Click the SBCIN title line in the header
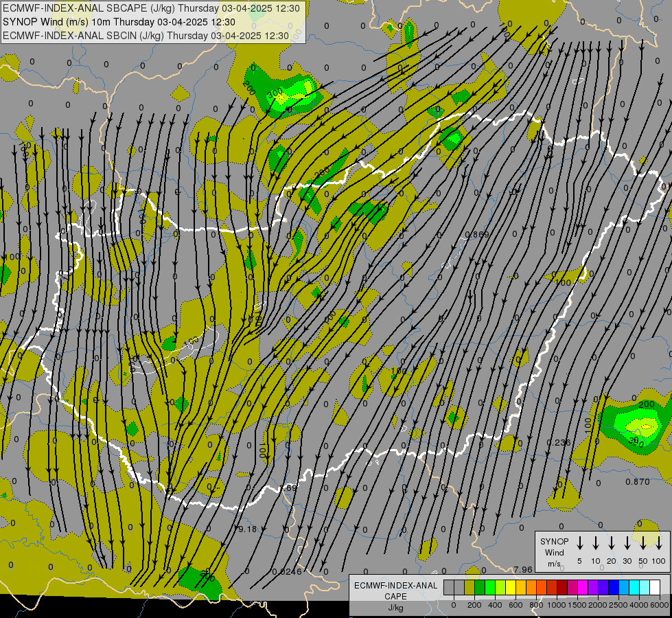Image resolution: width=672 pixels, height=618 pixels. pos(146,36)
